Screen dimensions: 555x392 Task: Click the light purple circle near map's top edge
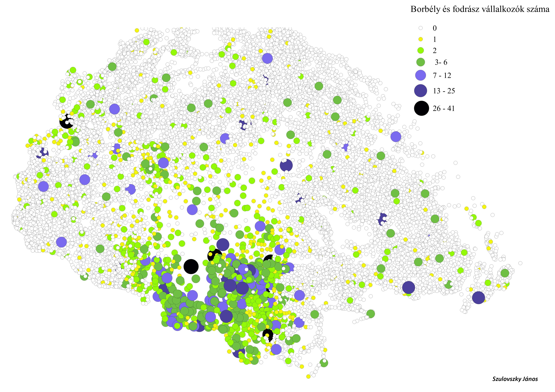click(267, 58)
